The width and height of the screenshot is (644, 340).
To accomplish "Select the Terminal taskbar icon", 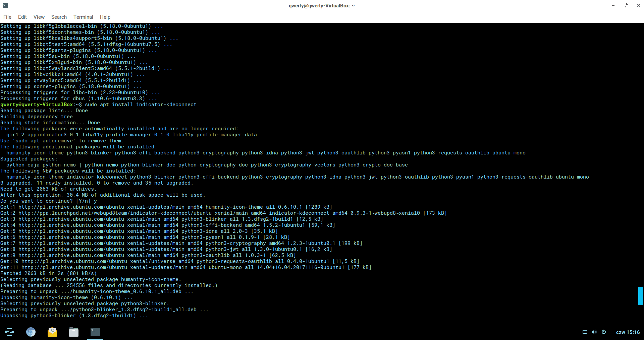I will [95, 332].
